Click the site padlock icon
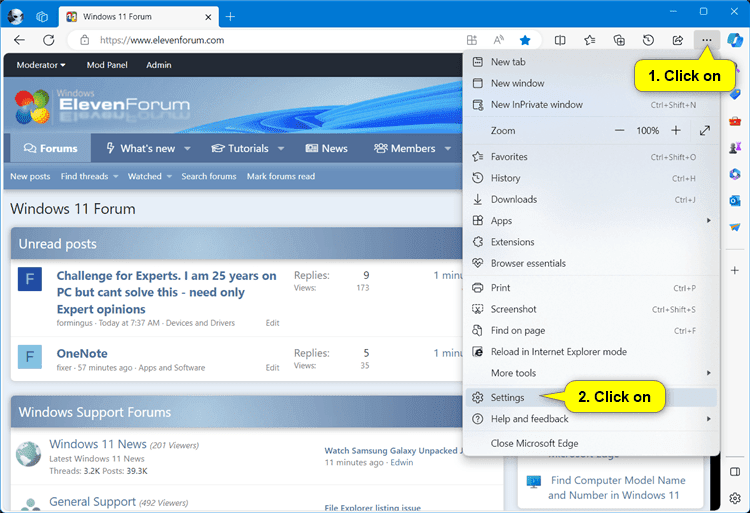750x513 pixels. pos(85,40)
